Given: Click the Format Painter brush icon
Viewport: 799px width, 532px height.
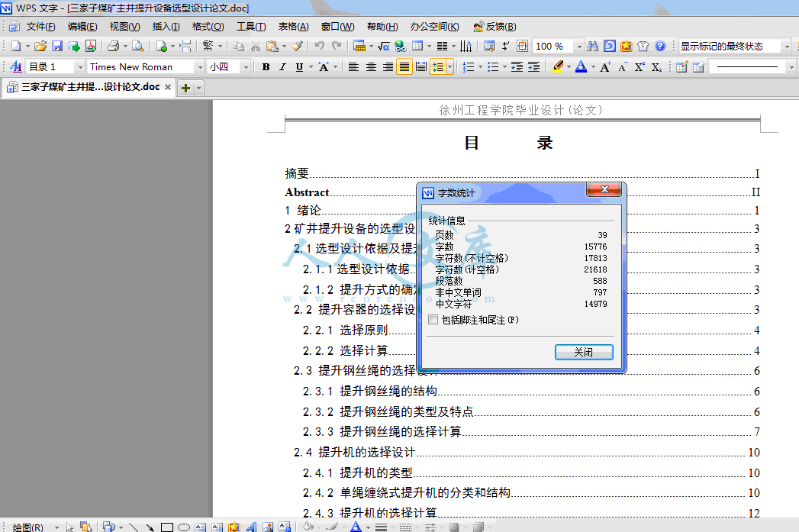Looking at the screenshot, I should coord(297,47).
